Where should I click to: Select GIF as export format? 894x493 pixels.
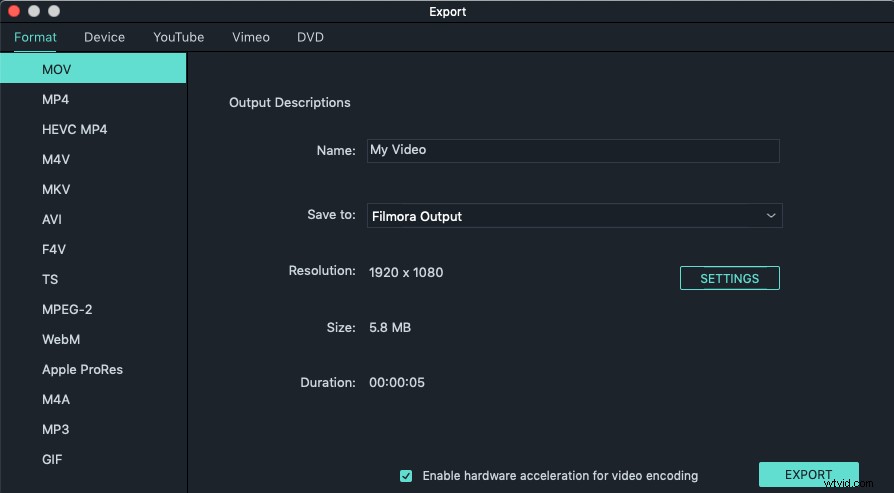point(53,460)
